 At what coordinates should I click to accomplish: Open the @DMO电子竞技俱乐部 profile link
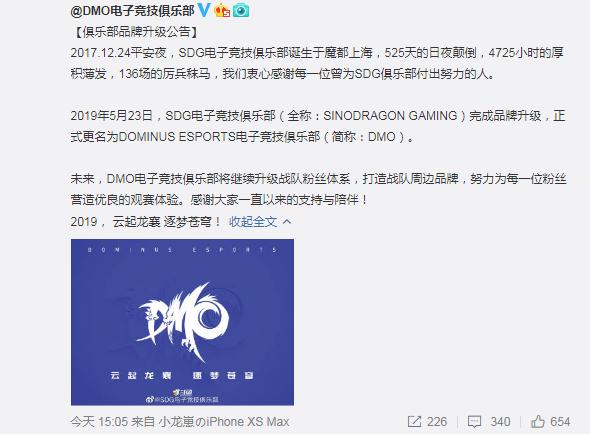click(x=132, y=11)
